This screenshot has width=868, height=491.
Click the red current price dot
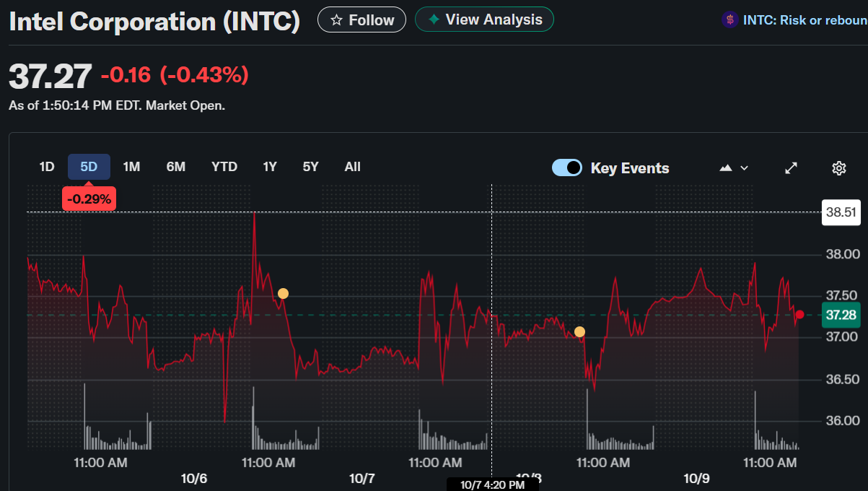pyautogui.click(x=799, y=315)
